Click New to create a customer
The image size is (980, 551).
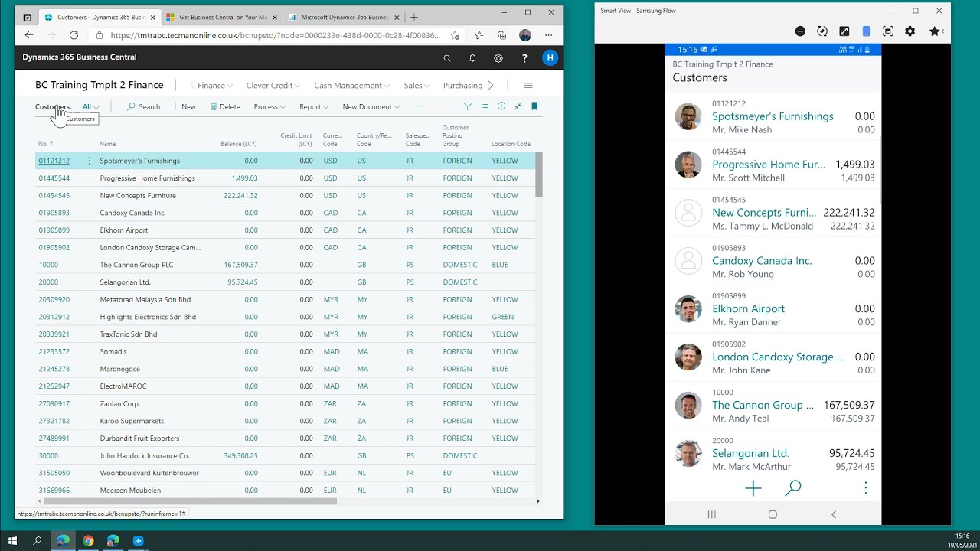tap(184, 106)
